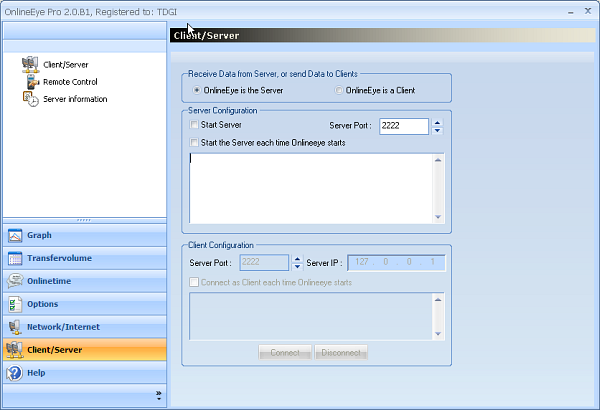Check Start the Server each time Onlineeye starts
This screenshot has height=410, width=600.
pos(194,143)
